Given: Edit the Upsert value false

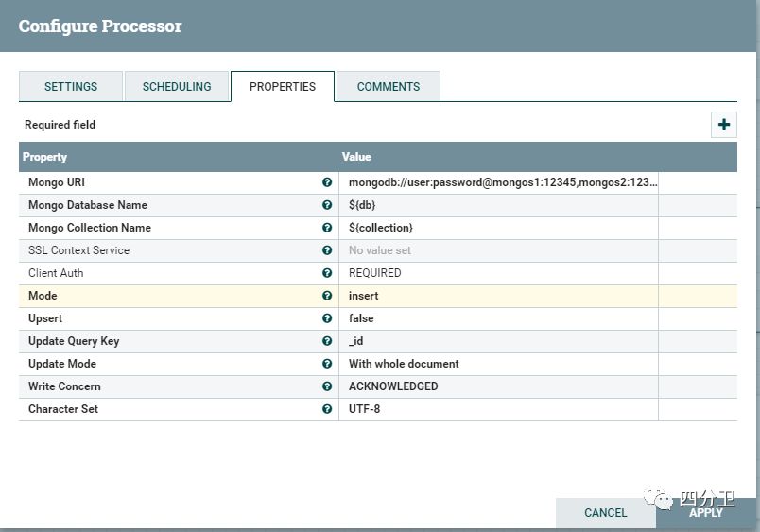Looking at the screenshot, I should point(499,318).
